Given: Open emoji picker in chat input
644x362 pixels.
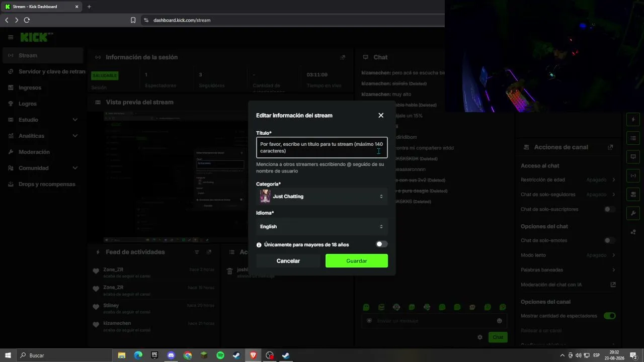Looking at the screenshot, I should tap(500, 321).
